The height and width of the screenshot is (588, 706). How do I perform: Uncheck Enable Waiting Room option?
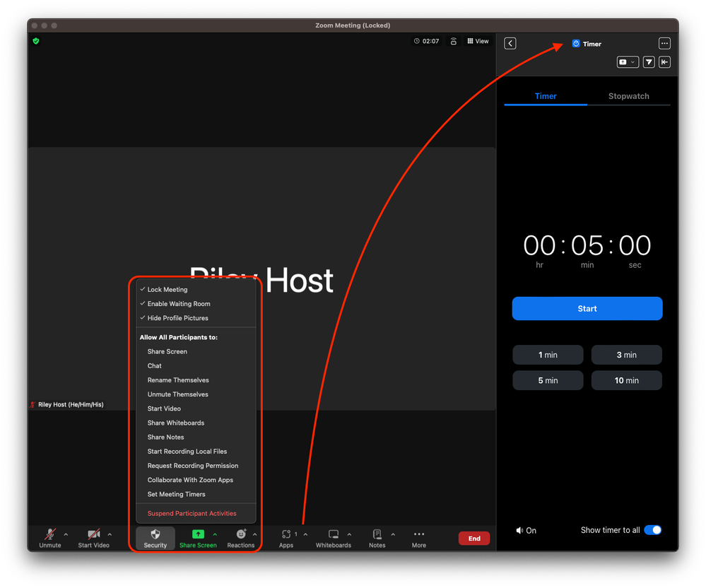click(178, 304)
